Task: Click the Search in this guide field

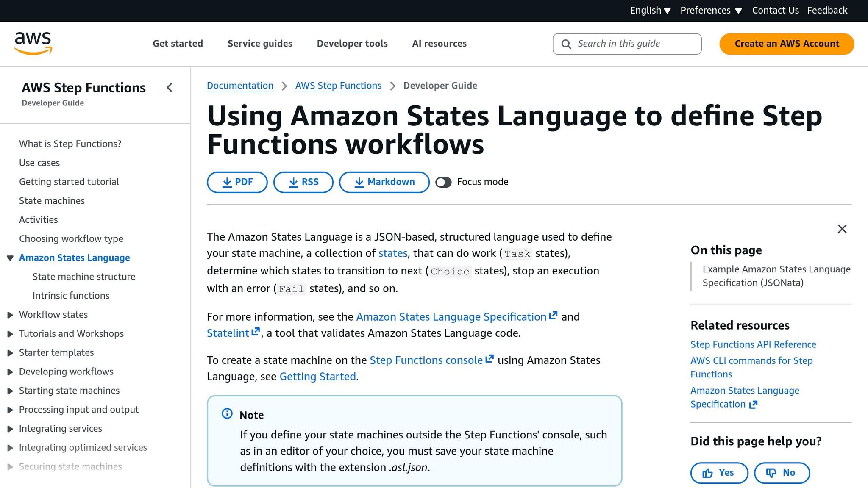Action: tap(627, 44)
